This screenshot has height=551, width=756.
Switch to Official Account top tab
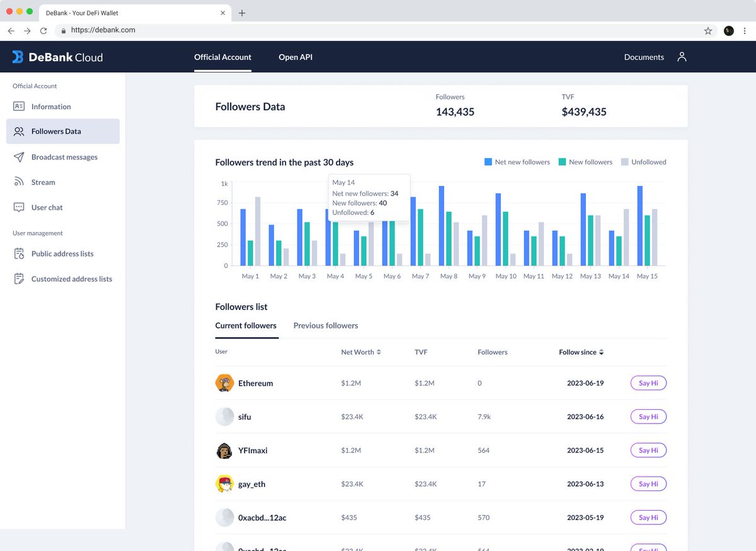(x=222, y=57)
